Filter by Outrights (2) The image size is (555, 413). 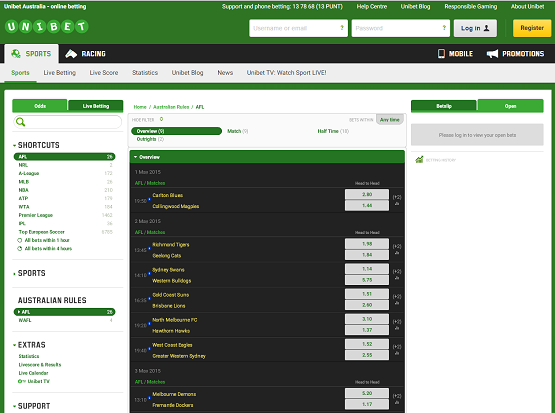[150, 139]
